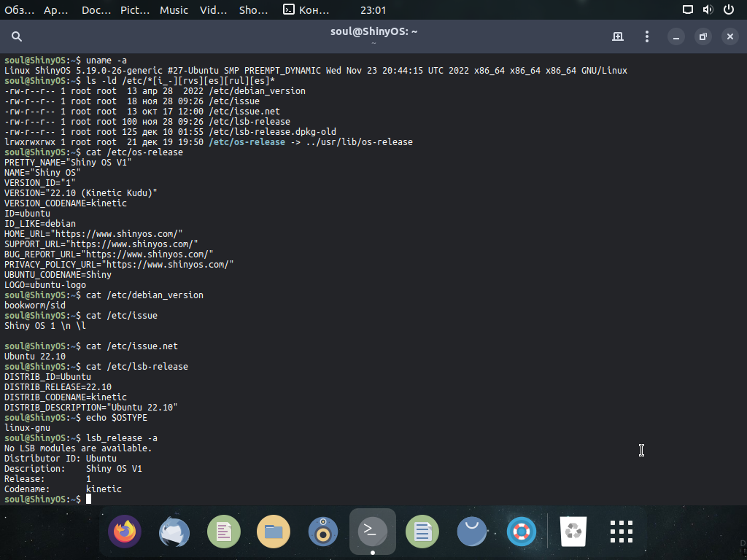Image resolution: width=747 pixels, height=560 pixels.
Task: Launch Firefox from the dock
Action: (x=125, y=532)
